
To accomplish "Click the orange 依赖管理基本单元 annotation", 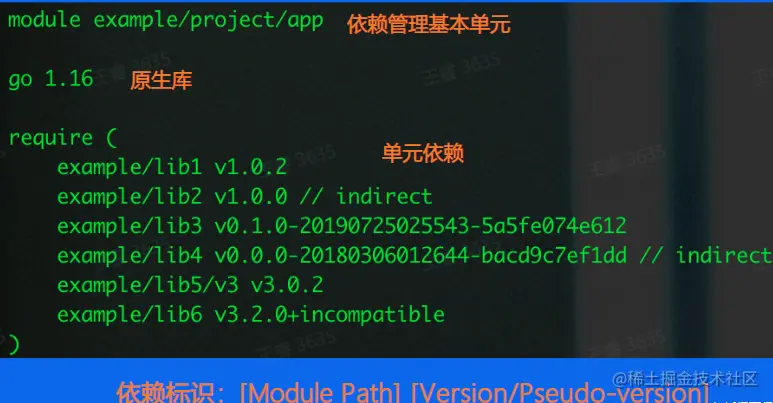I will [x=428, y=24].
